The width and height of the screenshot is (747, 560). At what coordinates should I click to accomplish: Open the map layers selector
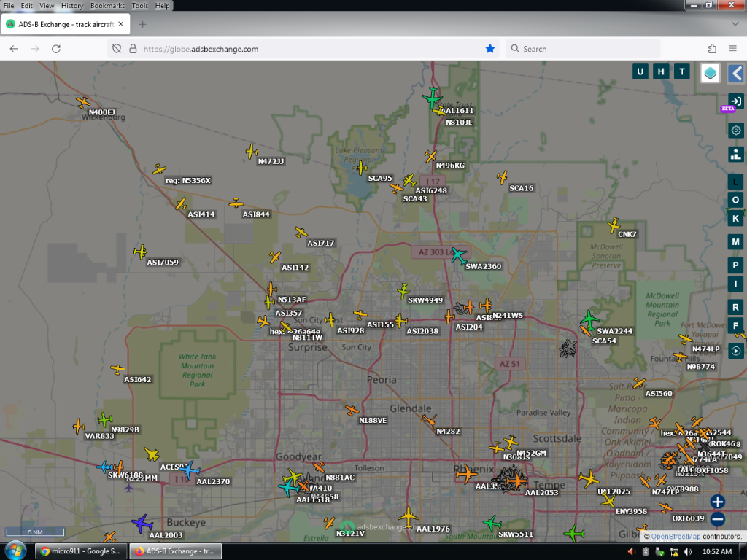710,73
